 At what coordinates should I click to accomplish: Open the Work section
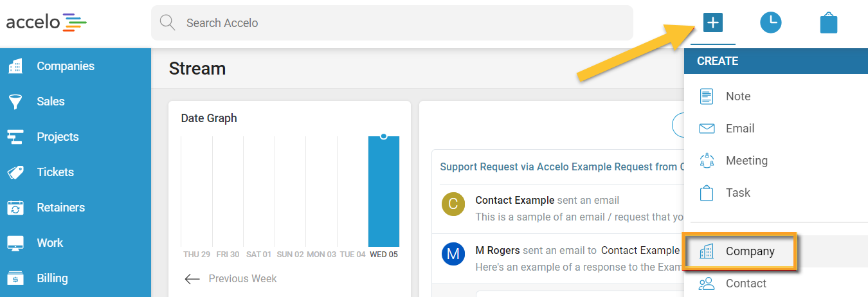(50, 243)
